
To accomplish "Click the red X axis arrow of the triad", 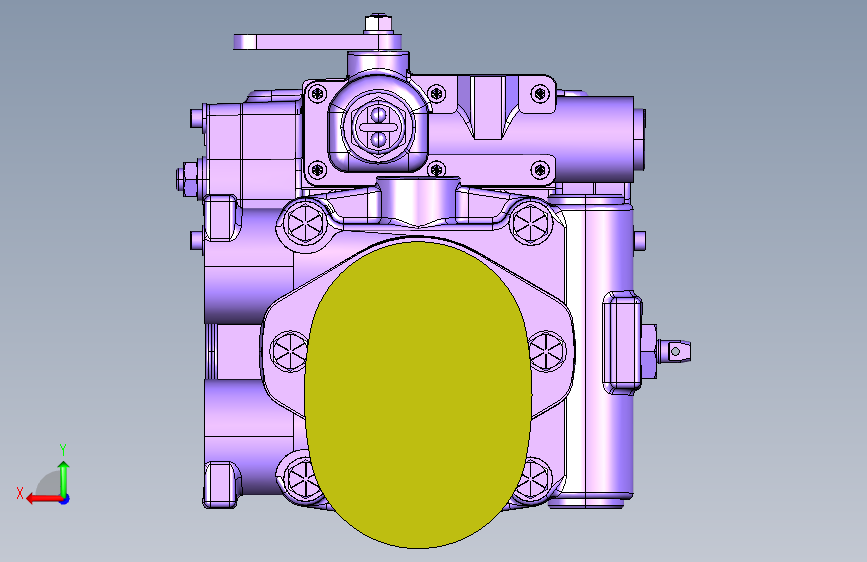I will tap(43, 499).
